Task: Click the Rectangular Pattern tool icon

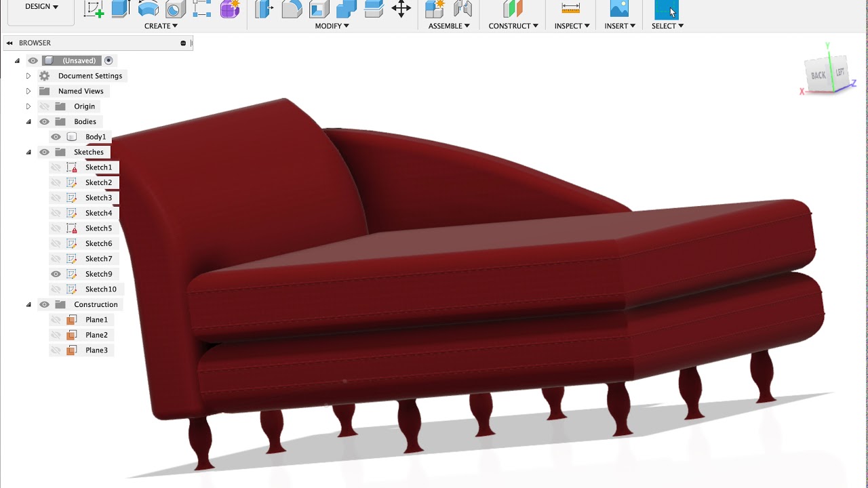Action: coord(202,9)
